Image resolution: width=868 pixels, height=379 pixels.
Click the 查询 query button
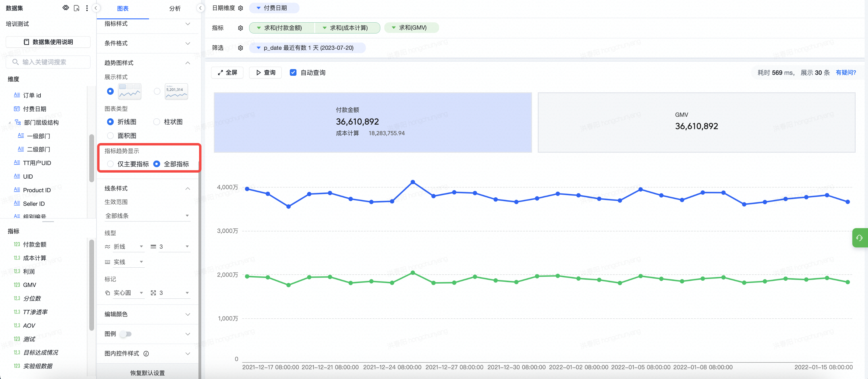pyautogui.click(x=265, y=72)
